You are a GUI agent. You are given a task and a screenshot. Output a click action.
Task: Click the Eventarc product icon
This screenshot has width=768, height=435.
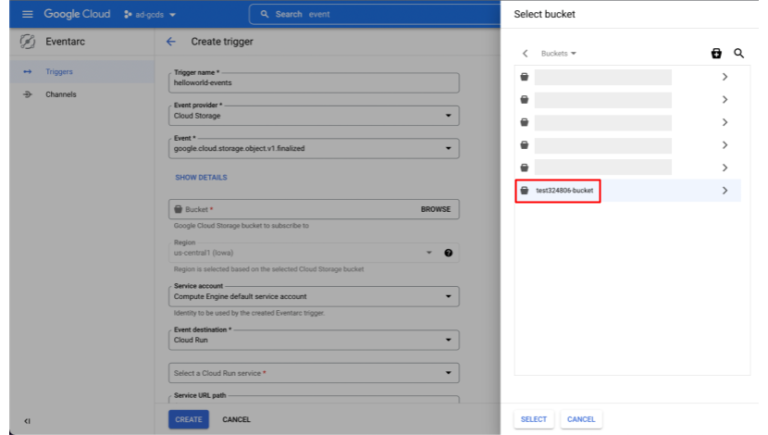(x=28, y=42)
